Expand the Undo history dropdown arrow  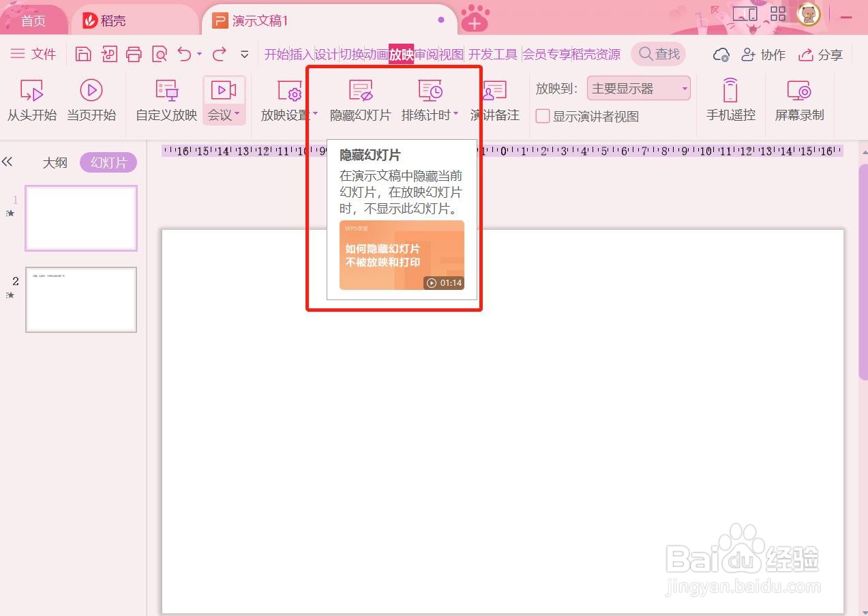point(200,54)
